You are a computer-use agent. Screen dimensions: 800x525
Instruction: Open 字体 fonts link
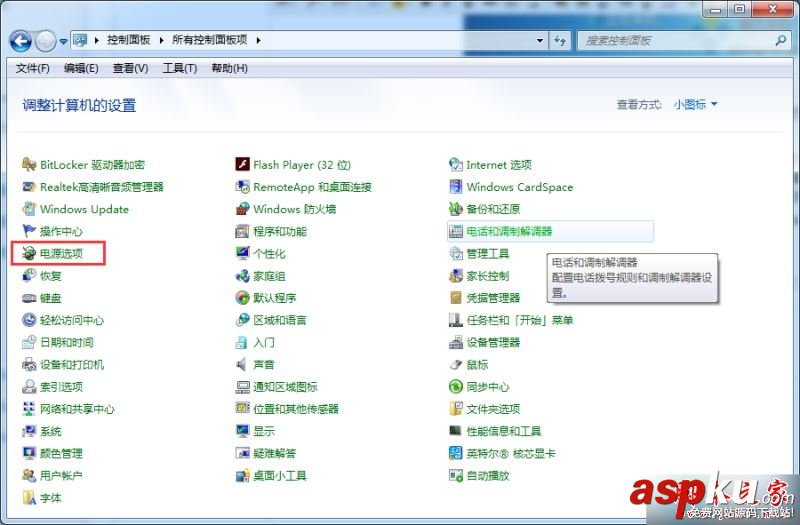(x=51, y=498)
